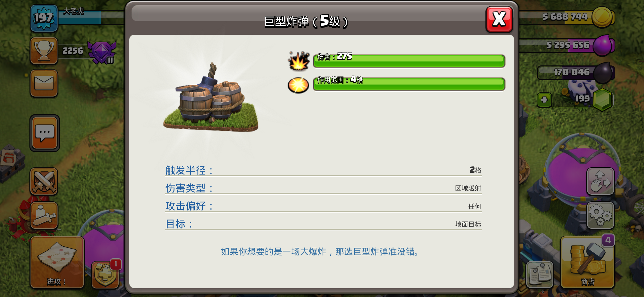Open the chat speech bubble button

click(45, 133)
